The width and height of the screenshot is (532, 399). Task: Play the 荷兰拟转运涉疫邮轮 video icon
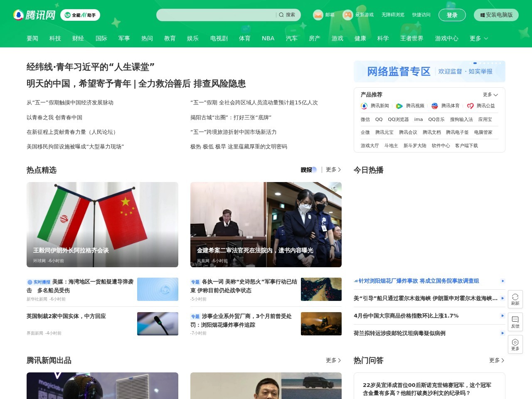coord(503,333)
